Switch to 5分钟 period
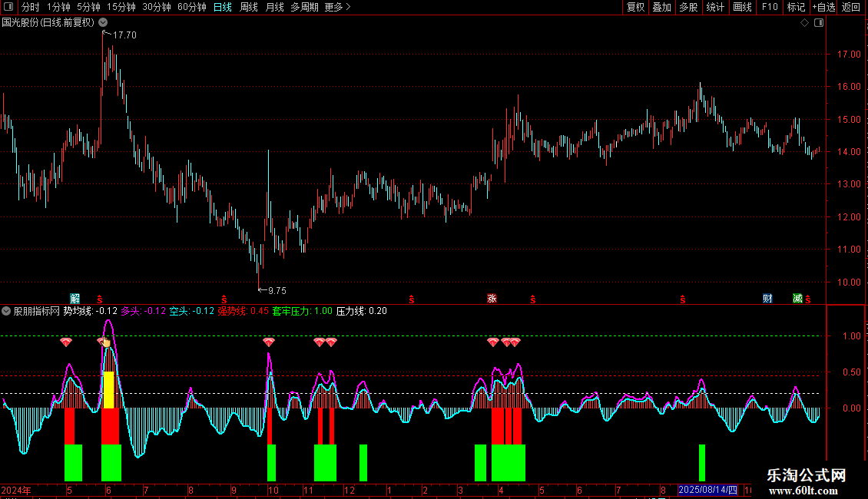 88,7
